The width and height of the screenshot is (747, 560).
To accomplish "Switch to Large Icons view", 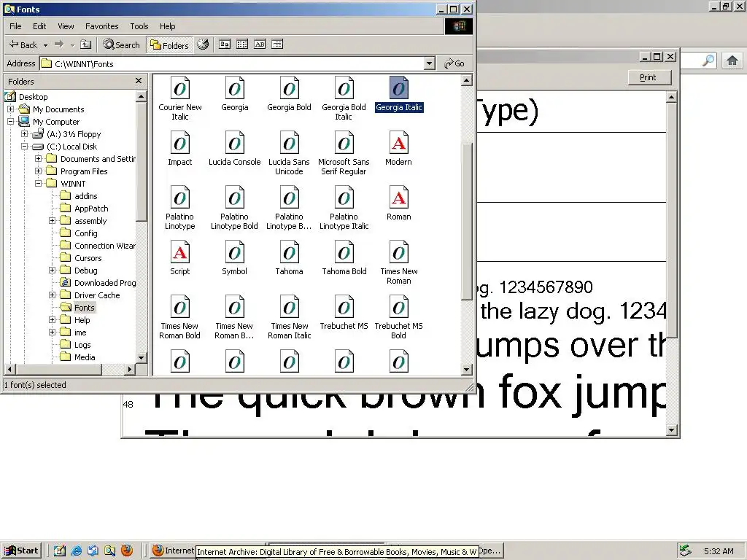I will point(225,44).
